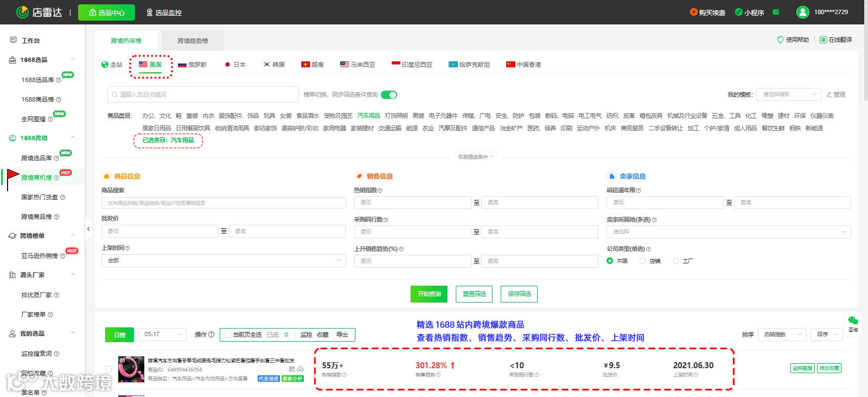Check the first product row checkbox
The width and height of the screenshot is (868, 397).
(108, 369)
